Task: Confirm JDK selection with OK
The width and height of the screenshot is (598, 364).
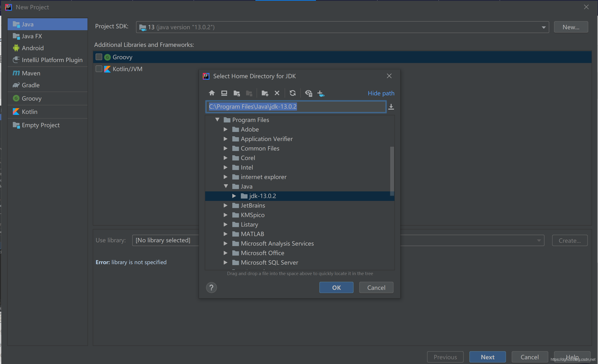Action: [x=336, y=287]
